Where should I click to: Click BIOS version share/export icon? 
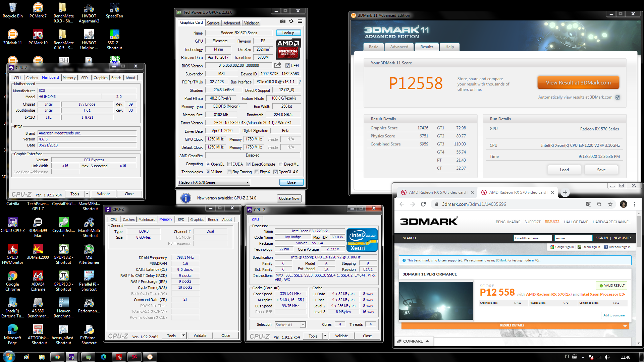point(278,65)
